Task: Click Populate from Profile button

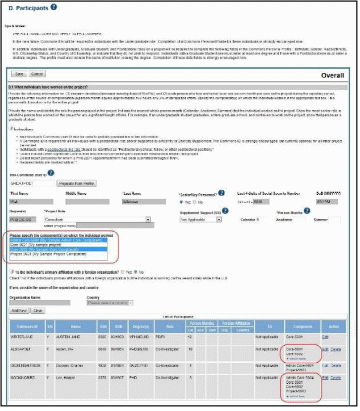Action: pyautogui.click(x=77, y=183)
